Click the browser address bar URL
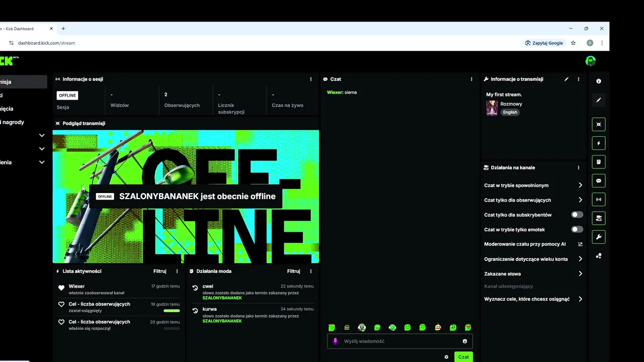Viewport: 644px width, 362px height. [x=46, y=43]
